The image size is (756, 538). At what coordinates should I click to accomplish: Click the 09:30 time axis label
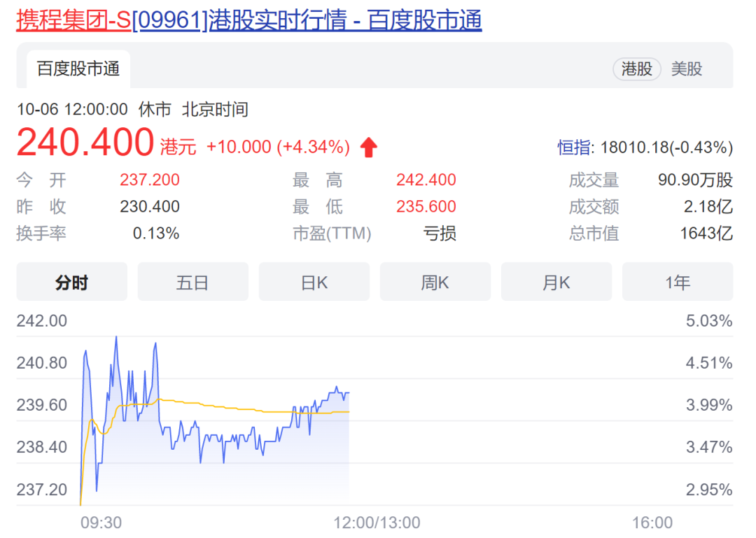[x=101, y=523]
